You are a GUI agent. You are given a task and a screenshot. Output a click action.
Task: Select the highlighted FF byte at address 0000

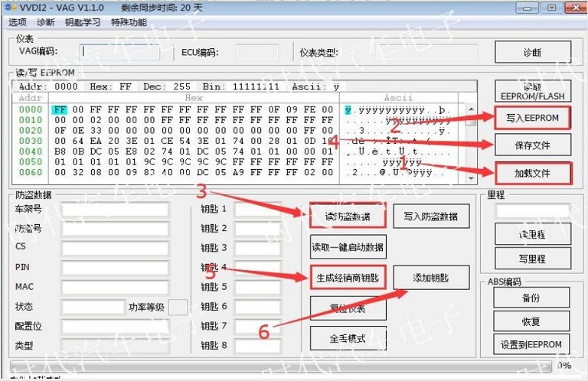[x=60, y=109]
